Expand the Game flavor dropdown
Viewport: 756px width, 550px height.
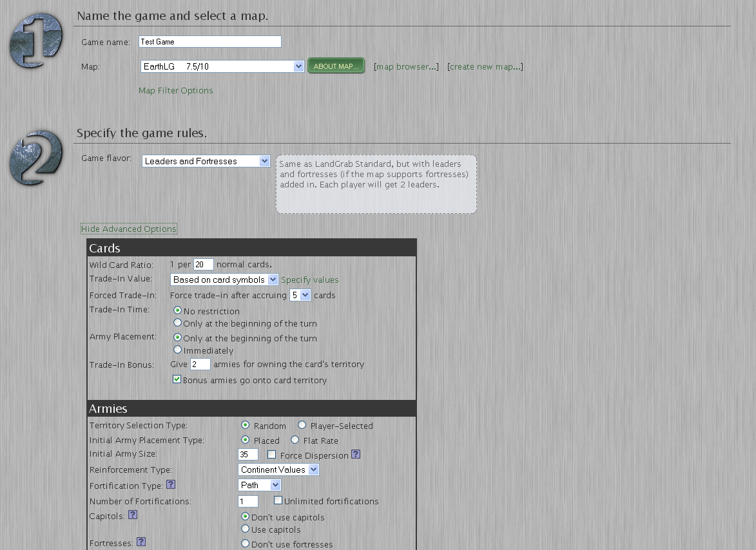(206, 161)
